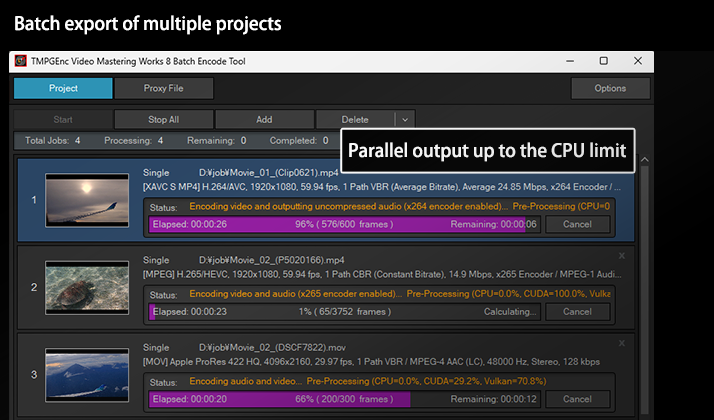
Task: Click the MPEG H.265/HEVC format line
Action: coord(382,274)
